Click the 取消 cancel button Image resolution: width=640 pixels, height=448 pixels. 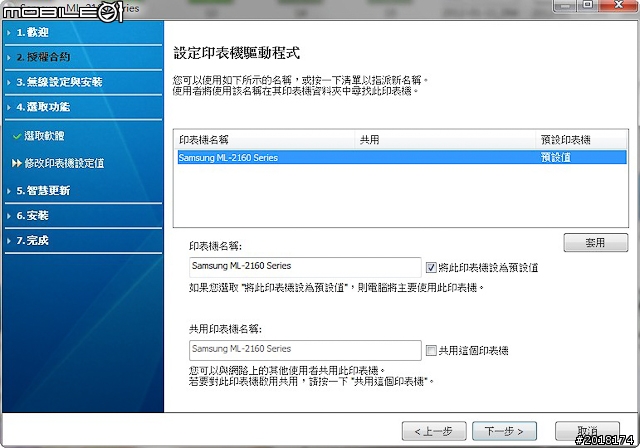(x=587, y=431)
